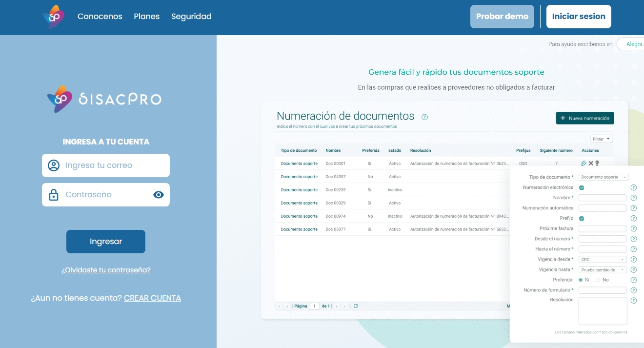Open the Filtrar dropdown
The image size is (644, 348).
601,139
